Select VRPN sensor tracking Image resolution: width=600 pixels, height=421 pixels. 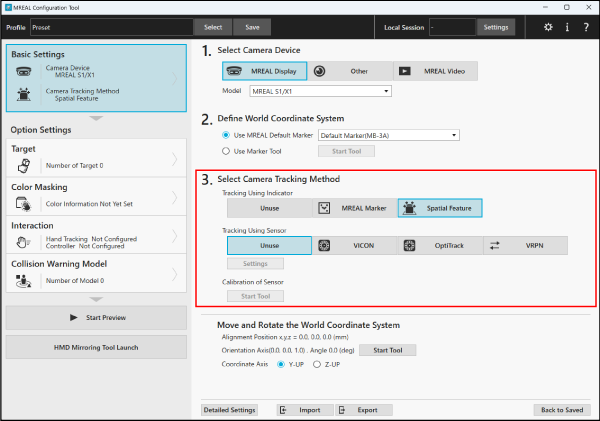coord(525,245)
